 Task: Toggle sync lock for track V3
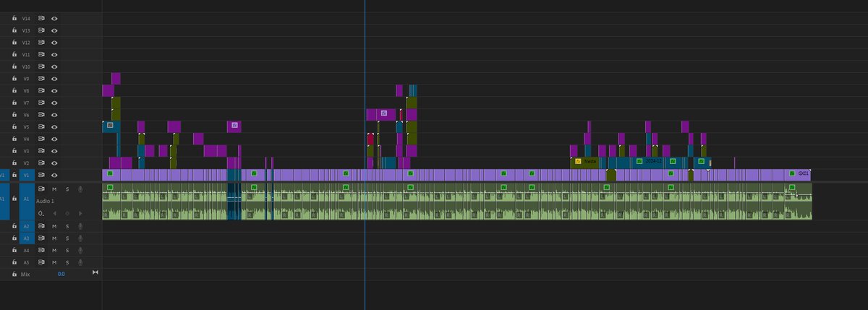[x=41, y=151]
